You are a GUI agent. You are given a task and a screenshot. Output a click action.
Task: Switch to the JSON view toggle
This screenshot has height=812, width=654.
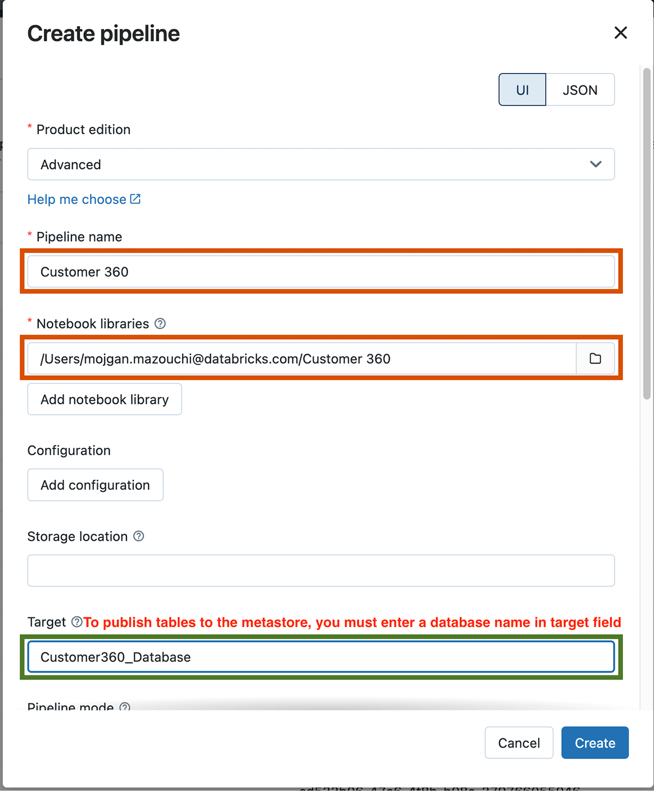point(580,90)
